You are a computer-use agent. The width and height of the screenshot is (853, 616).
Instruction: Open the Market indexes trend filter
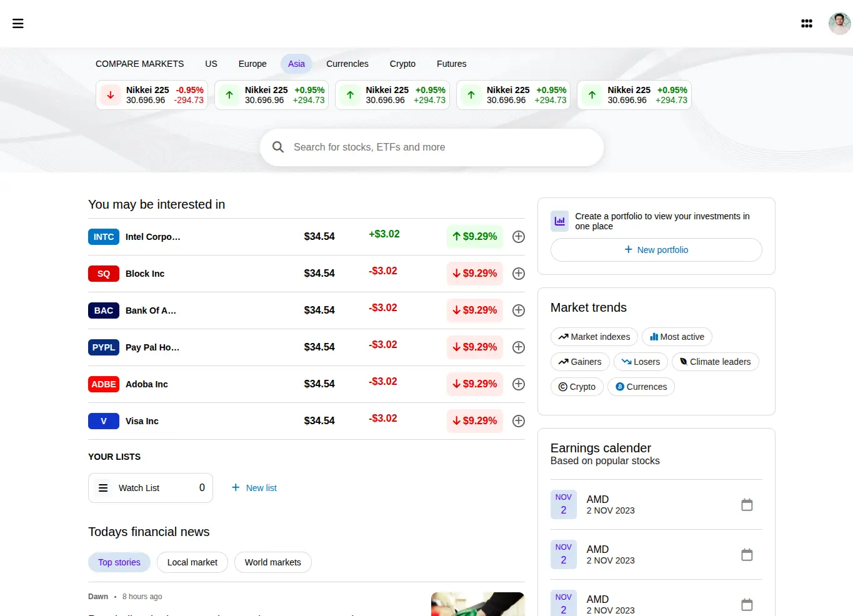tap(594, 337)
